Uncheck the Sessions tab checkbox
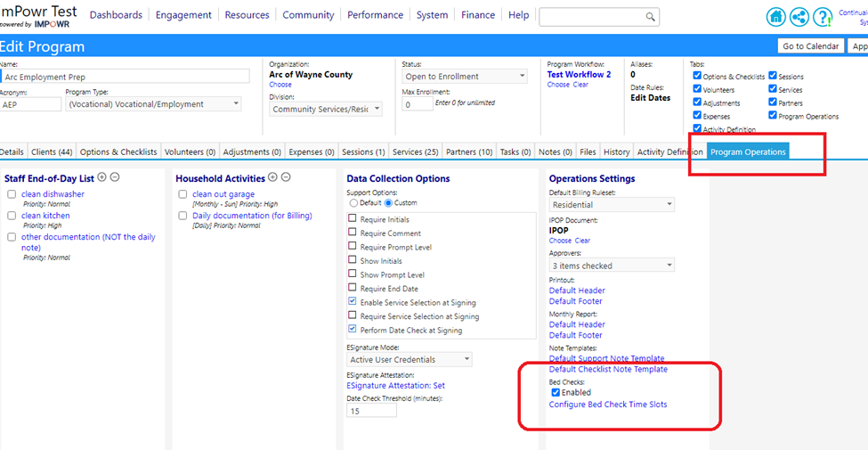This screenshot has width=868, height=450. pos(773,76)
